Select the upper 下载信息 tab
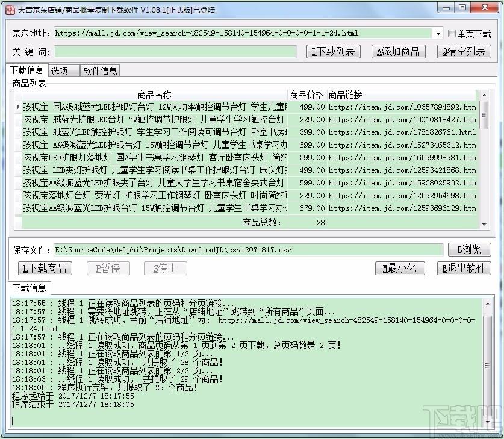Screen dimensions: 504x439 coord(27,70)
